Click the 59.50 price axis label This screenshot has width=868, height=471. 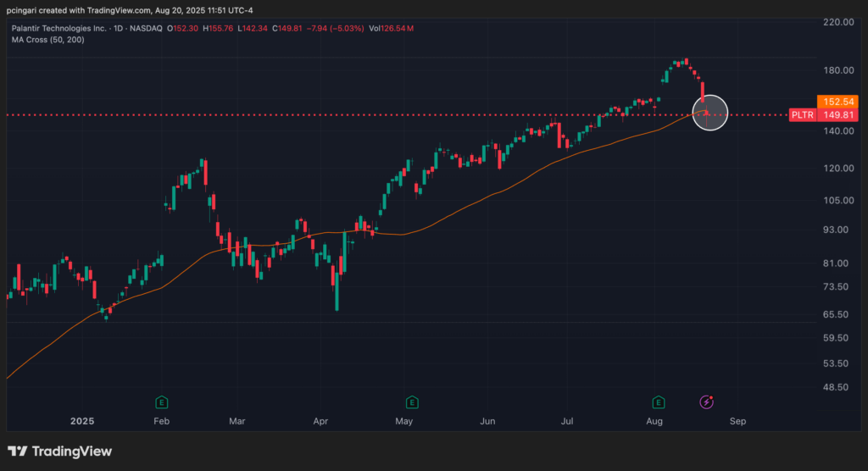[836, 338]
